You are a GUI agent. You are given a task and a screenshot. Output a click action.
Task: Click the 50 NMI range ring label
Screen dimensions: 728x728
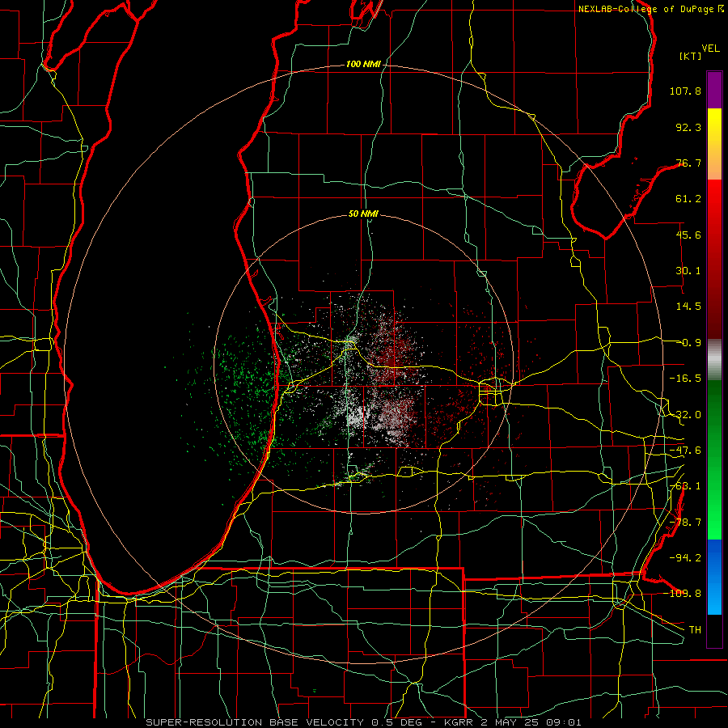[x=363, y=214]
